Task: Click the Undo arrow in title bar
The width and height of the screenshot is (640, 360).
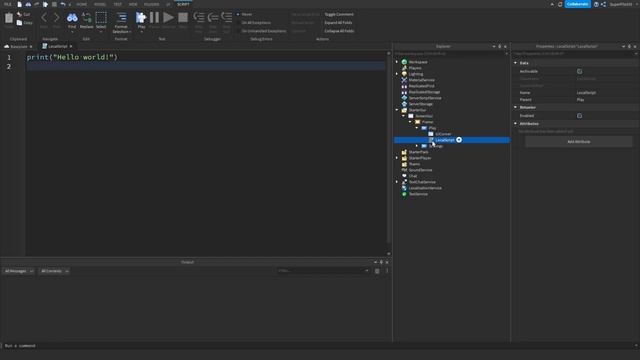Action: click(63, 4)
